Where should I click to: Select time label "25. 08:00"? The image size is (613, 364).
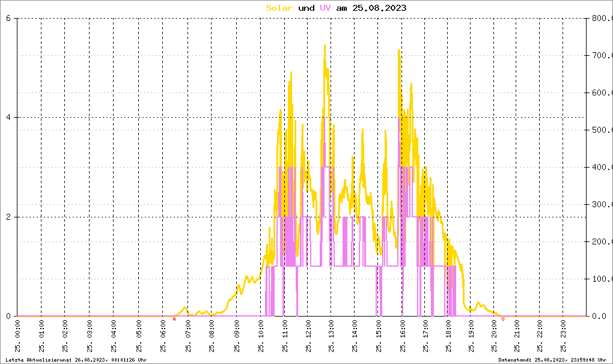[x=212, y=336]
